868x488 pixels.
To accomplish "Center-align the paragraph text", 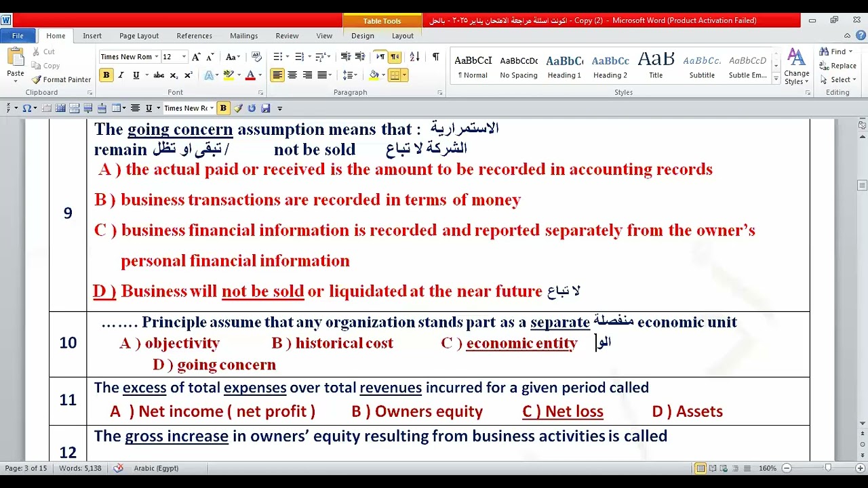I will (x=292, y=75).
